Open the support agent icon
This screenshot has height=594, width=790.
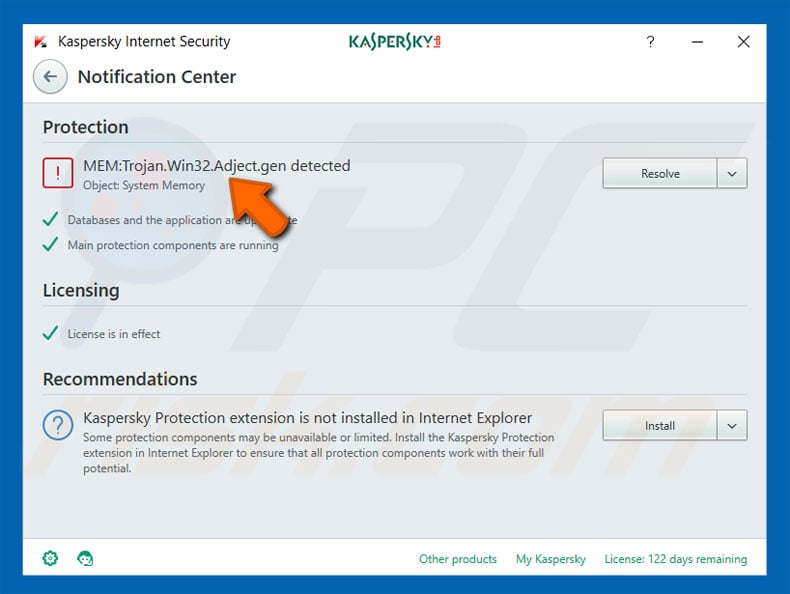85,558
